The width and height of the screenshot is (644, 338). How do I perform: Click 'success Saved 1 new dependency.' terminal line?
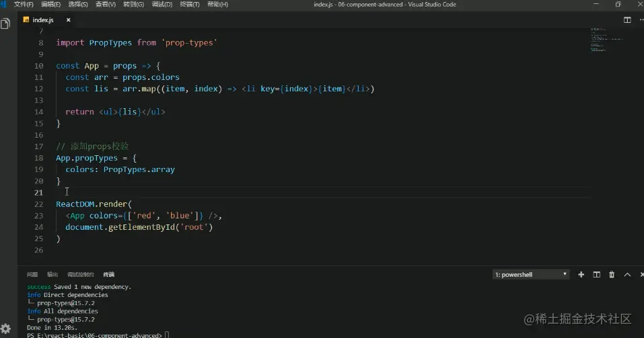(x=79, y=287)
